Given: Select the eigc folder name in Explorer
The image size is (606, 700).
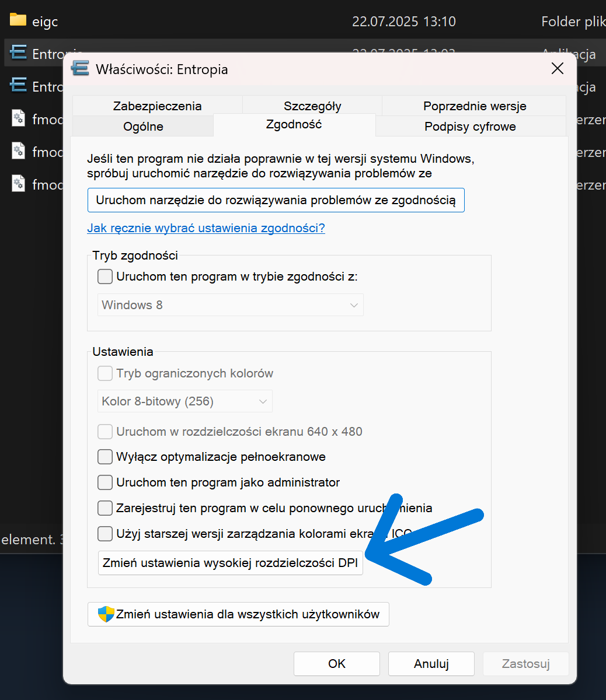Looking at the screenshot, I should pyautogui.click(x=45, y=22).
